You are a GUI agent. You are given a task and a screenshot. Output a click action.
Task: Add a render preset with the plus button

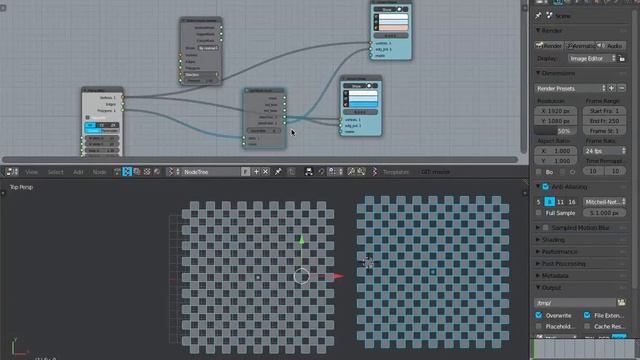611,89
